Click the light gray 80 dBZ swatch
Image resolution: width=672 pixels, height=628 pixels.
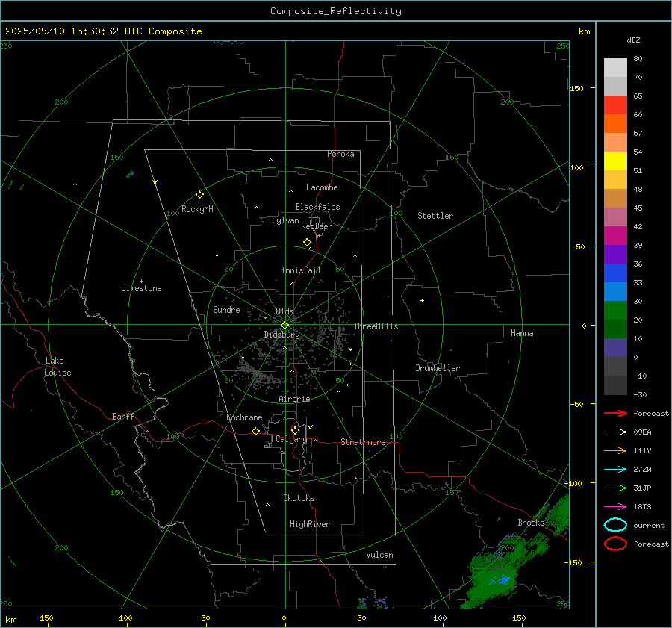point(615,68)
